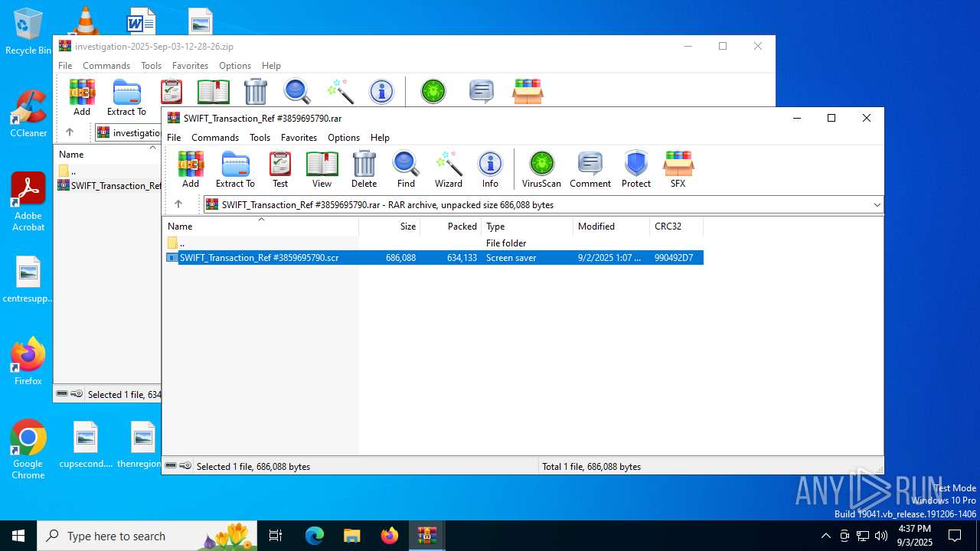Open Favorites menu in front WinRAR window
The image size is (980, 551).
(299, 138)
